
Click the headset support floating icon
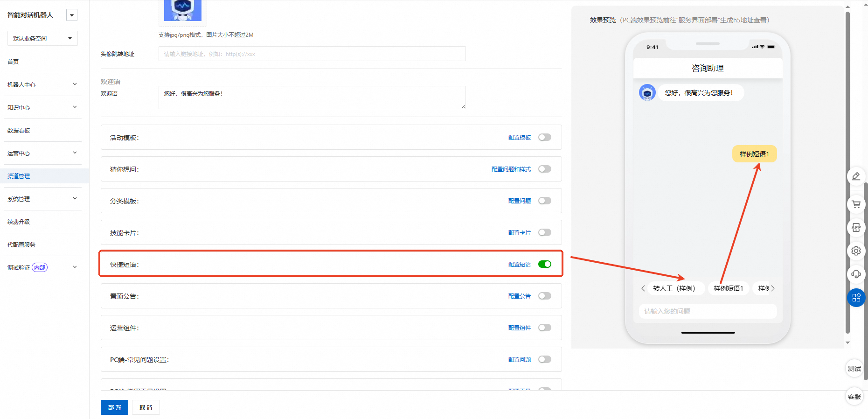[x=856, y=274]
